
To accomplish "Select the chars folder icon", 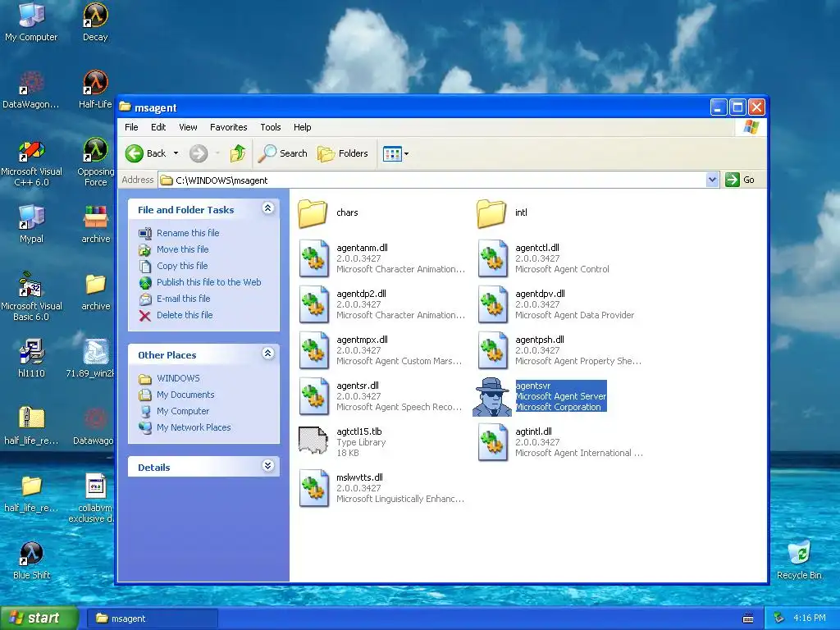I will pyautogui.click(x=313, y=213).
